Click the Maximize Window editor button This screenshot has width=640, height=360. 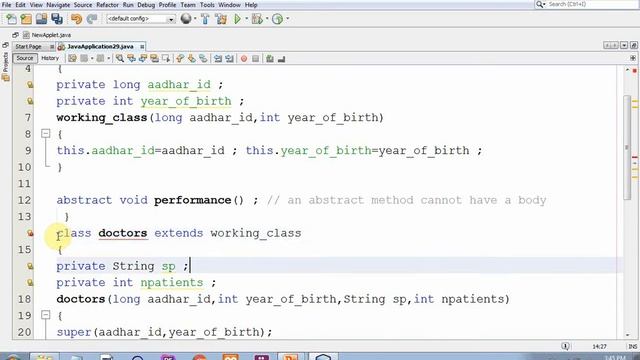pos(633,45)
